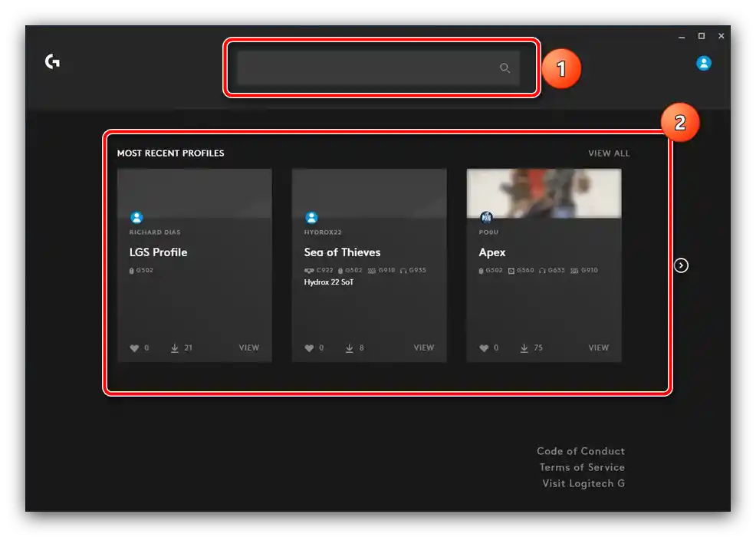Click Hydrox 22 SoT description text

328,282
